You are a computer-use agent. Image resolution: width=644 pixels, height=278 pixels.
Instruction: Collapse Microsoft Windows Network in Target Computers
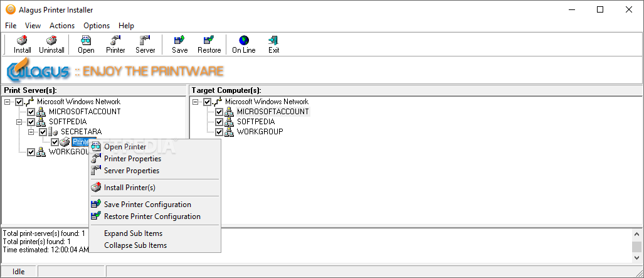point(195,102)
